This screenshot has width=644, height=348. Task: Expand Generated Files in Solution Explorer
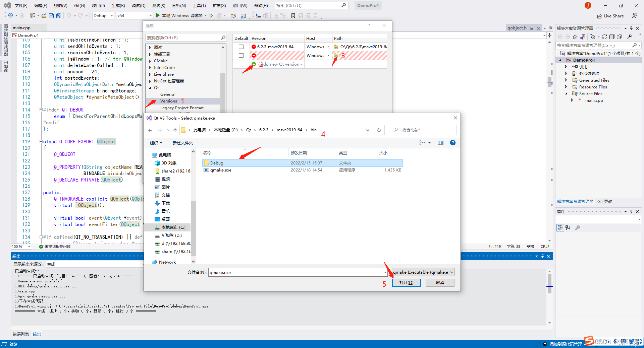[x=566, y=80]
